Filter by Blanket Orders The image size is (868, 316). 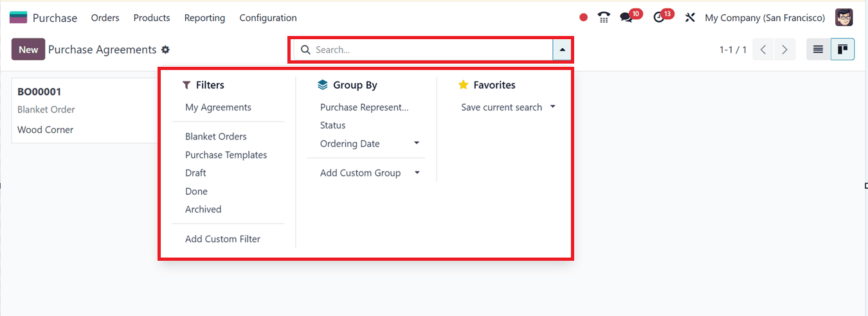(x=216, y=136)
